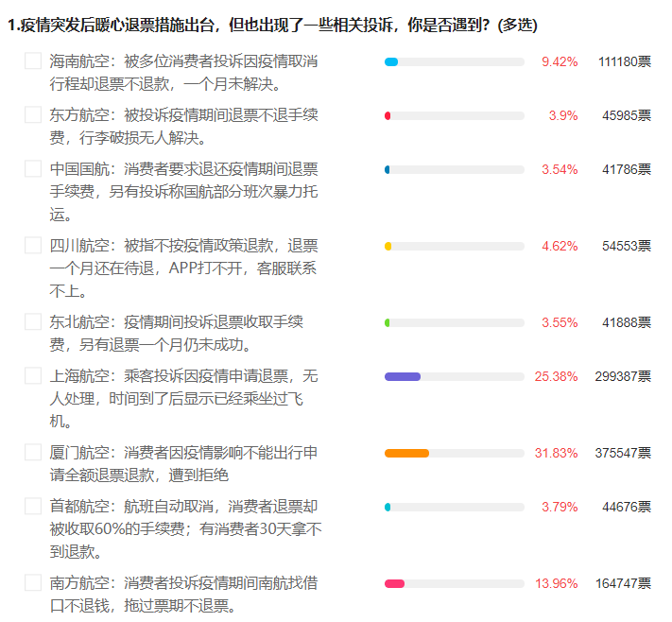
Task: Click the 南方航空 13.96% progress bar
Action: pyautogui.click(x=455, y=584)
